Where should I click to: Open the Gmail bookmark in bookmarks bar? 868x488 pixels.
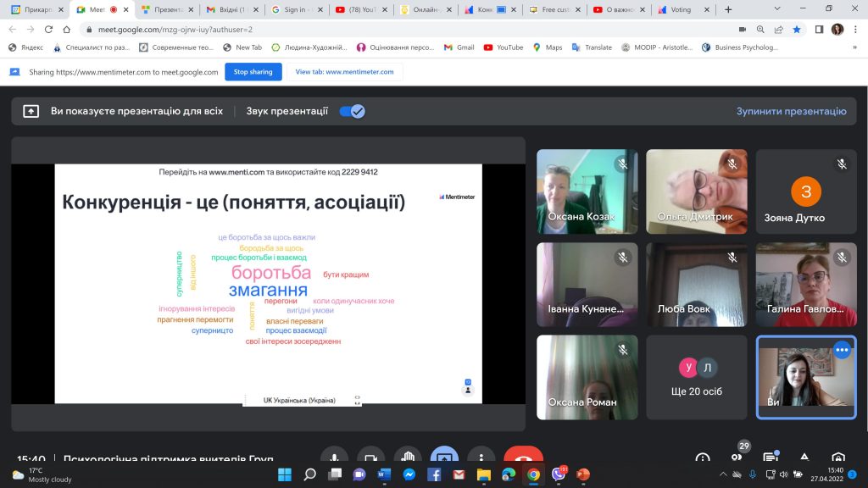[x=459, y=47]
